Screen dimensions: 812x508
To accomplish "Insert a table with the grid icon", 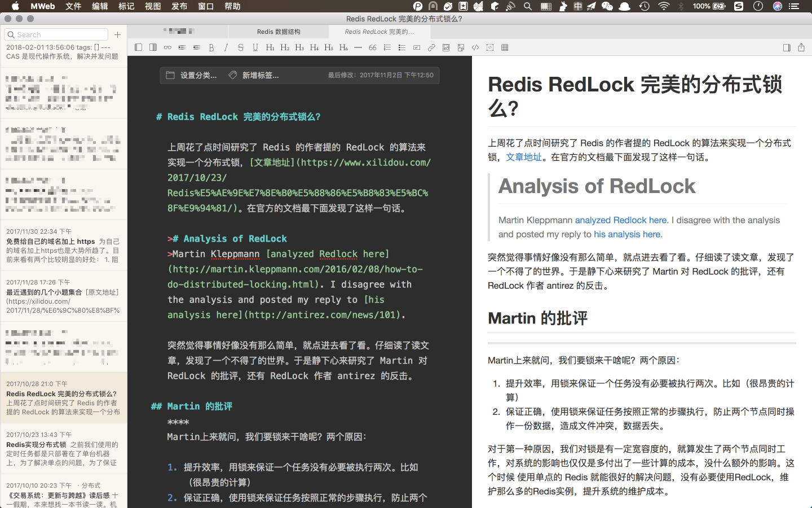I will pos(505,48).
